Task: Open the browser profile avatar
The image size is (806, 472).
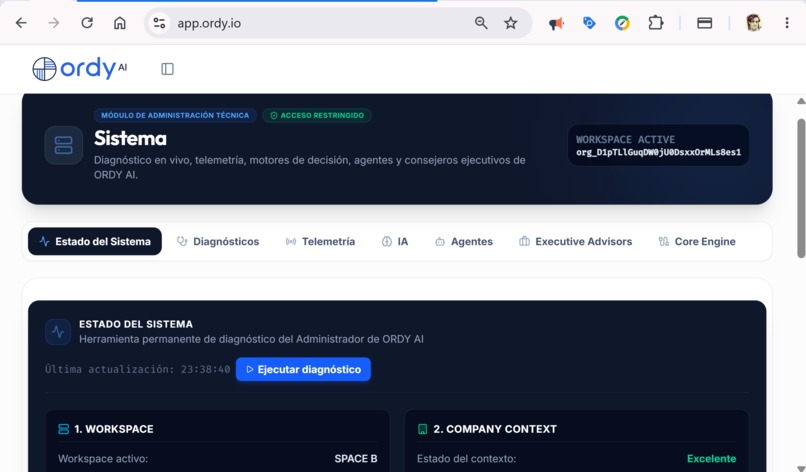Action: [x=754, y=23]
